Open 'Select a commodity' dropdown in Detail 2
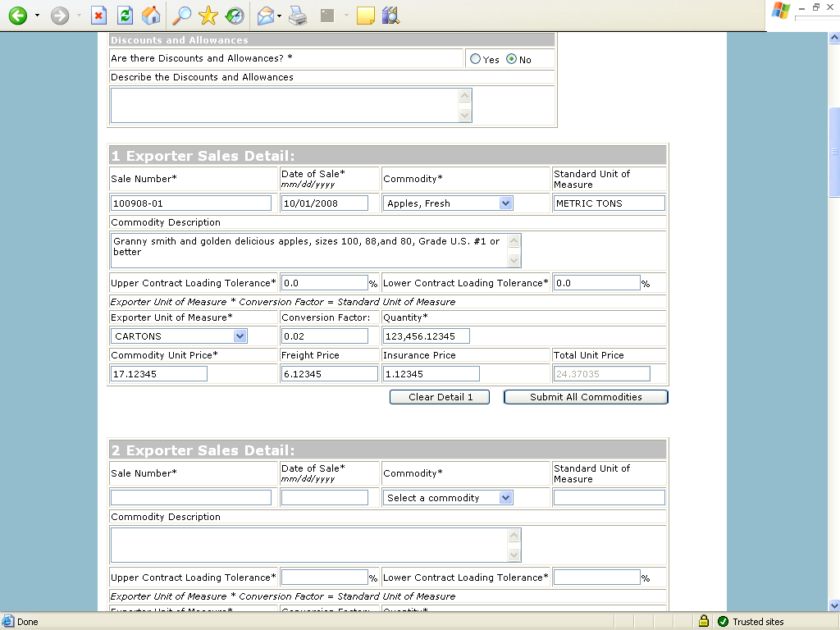Viewport: 840px width, 630px height. pyautogui.click(x=505, y=498)
